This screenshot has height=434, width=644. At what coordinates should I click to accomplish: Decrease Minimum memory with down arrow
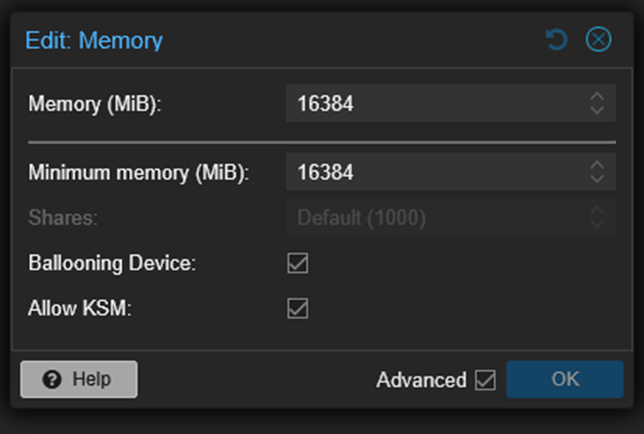(x=597, y=179)
